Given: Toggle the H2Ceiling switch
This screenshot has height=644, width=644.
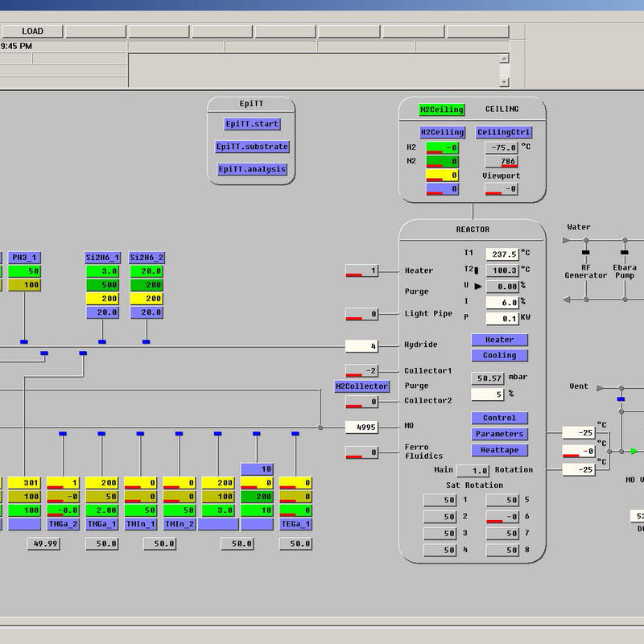Looking at the screenshot, I should 442,132.
